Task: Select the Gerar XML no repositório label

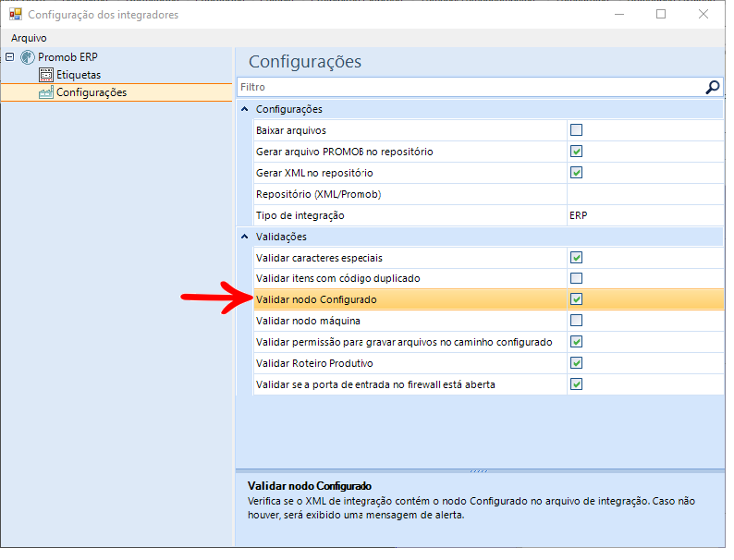Action: point(314,173)
